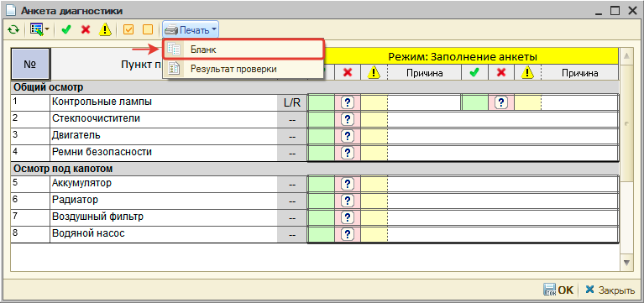This screenshot has height=303, width=644.
Task: Select the Ремни безопасности row label
Action: (x=102, y=152)
